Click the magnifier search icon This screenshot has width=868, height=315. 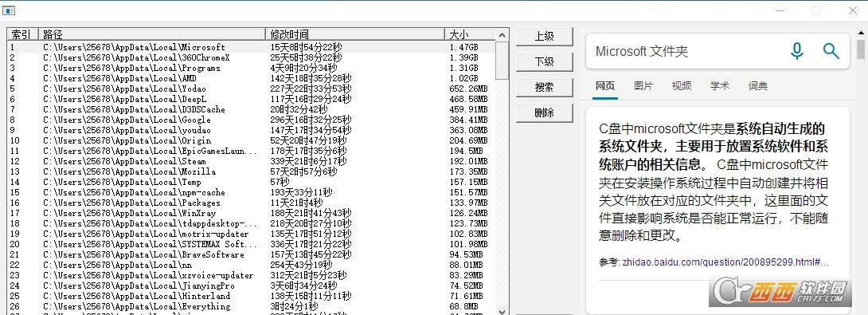click(831, 51)
